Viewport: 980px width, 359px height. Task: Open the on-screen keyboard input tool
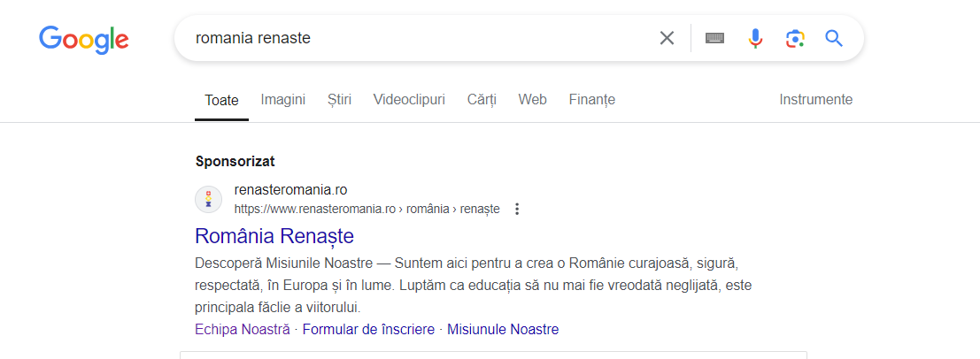click(715, 38)
